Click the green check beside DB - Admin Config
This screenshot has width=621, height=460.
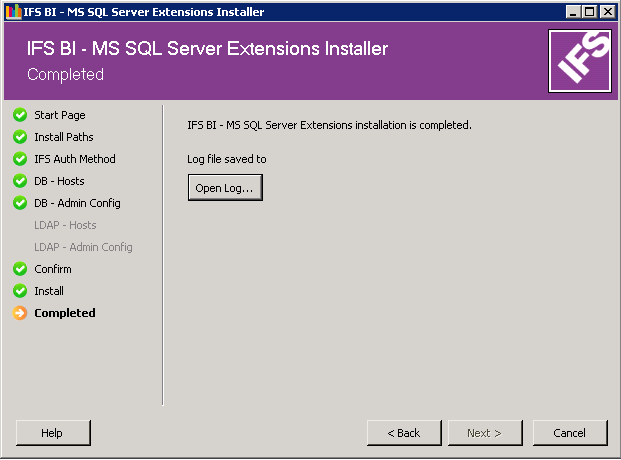[x=20, y=203]
